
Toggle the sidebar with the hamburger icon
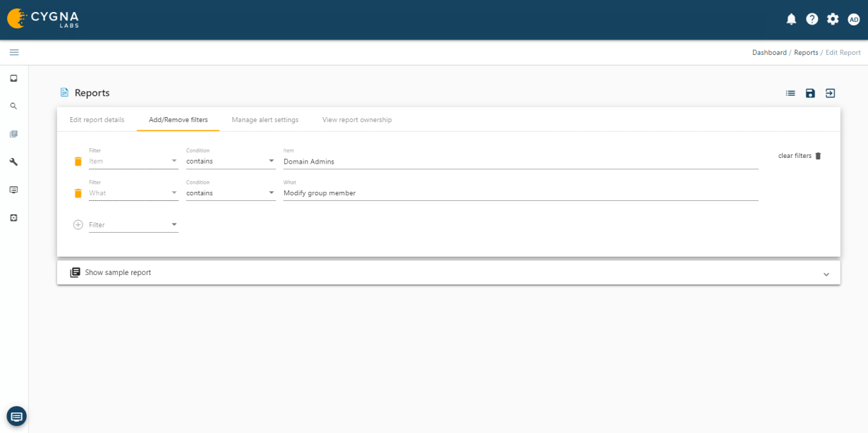pyautogui.click(x=13, y=51)
